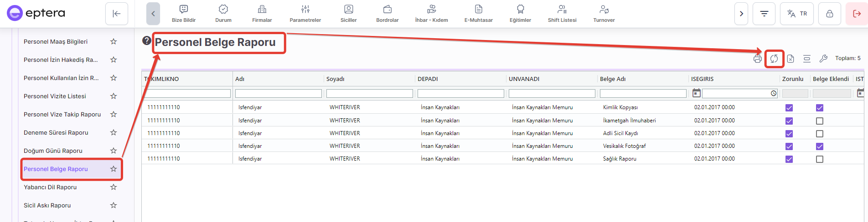Toggle Belge Eklendi for İkametgah İlmuhaberi
868x222 pixels.
[820, 121]
